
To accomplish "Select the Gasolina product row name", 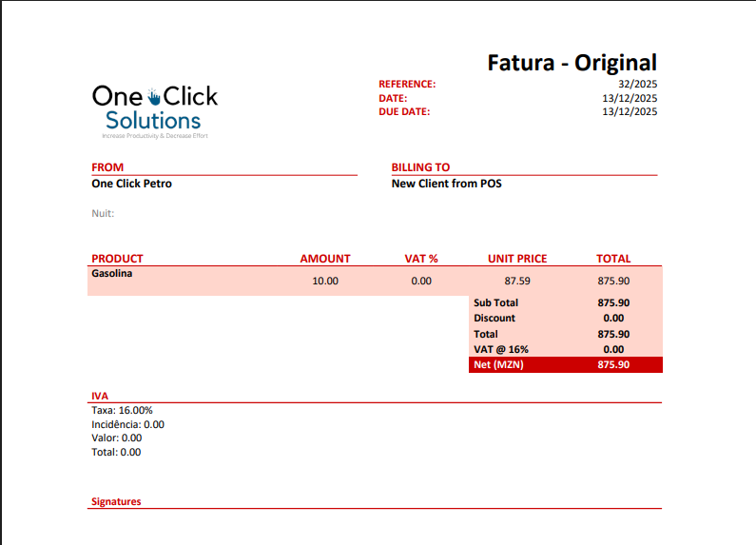I will pos(112,274).
